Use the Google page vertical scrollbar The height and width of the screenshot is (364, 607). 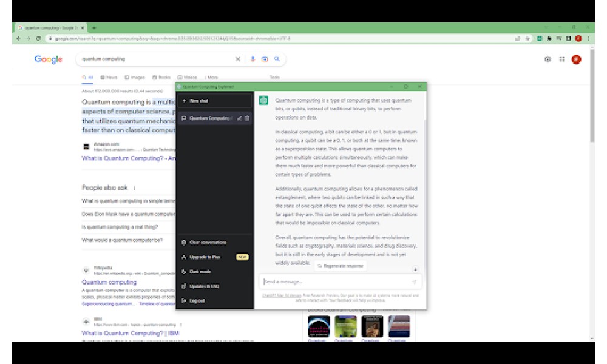click(592, 95)
